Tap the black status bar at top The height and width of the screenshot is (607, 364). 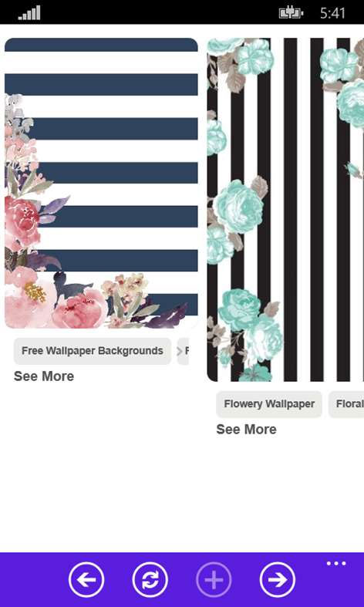coord(182,12)
